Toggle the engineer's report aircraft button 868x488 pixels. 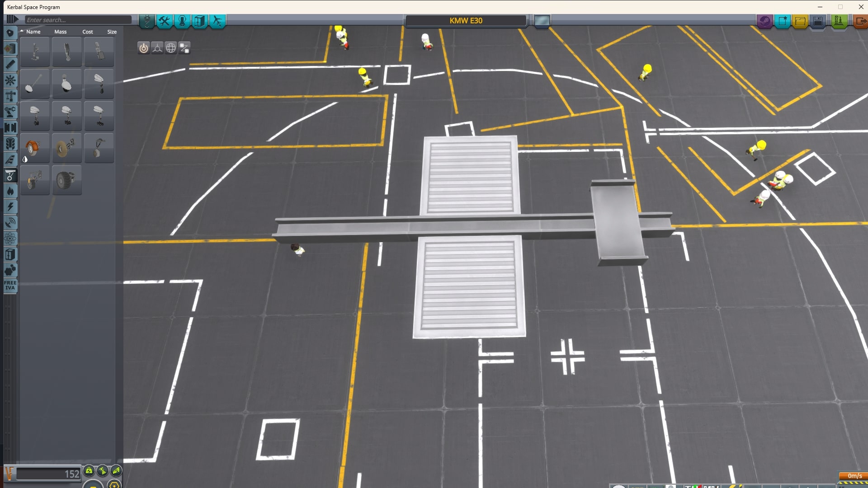point(217,21)
